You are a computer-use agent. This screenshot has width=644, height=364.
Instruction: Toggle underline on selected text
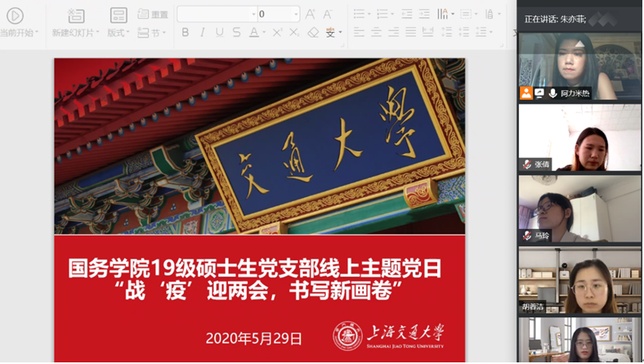(x=219, y=33)
